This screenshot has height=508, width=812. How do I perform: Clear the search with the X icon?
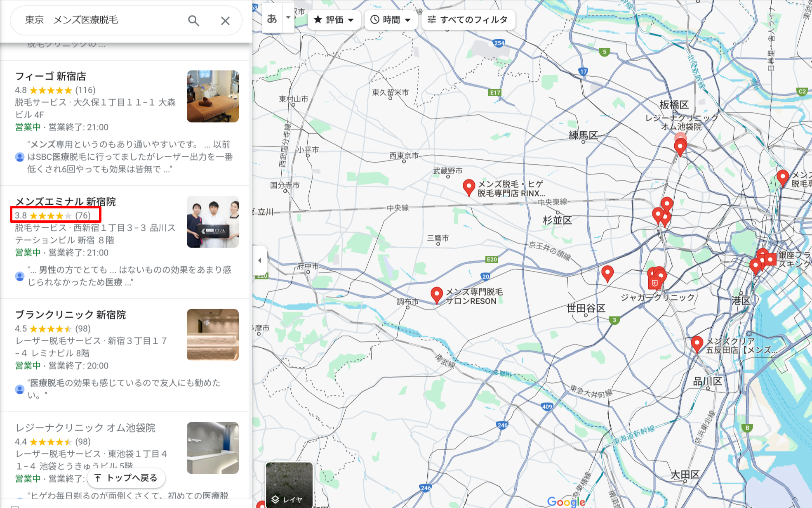225,21
